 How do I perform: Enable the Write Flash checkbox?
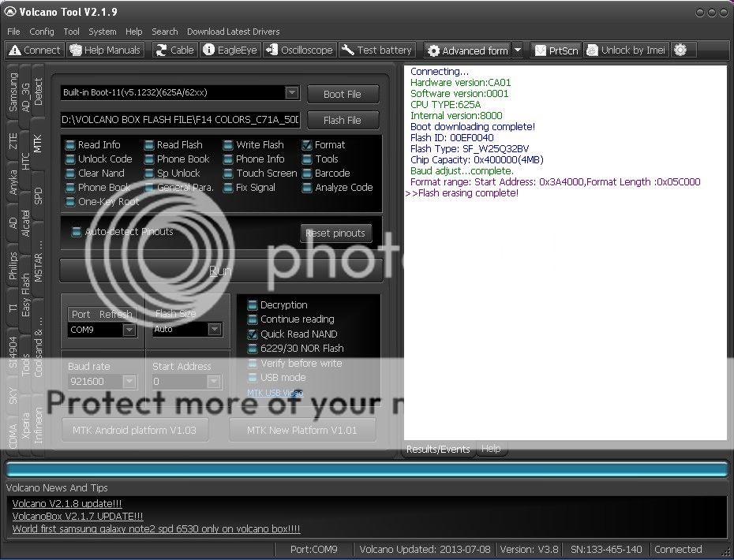point(228,145)
